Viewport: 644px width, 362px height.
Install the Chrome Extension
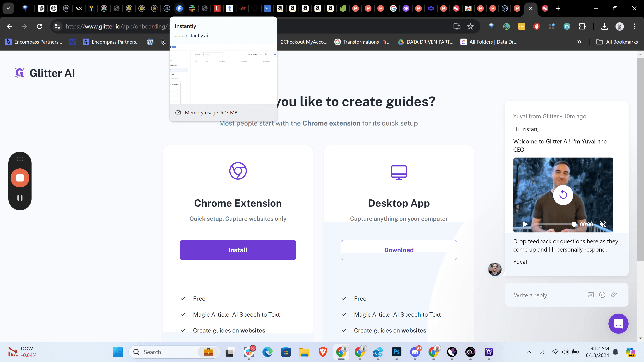[x=238, y=250]
